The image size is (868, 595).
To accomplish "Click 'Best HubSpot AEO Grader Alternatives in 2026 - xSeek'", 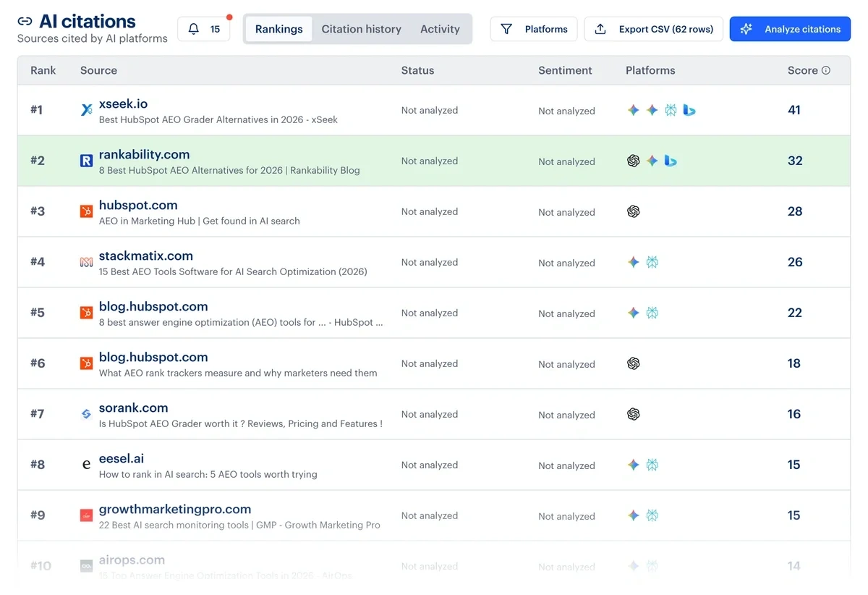I will coord(218,119).
